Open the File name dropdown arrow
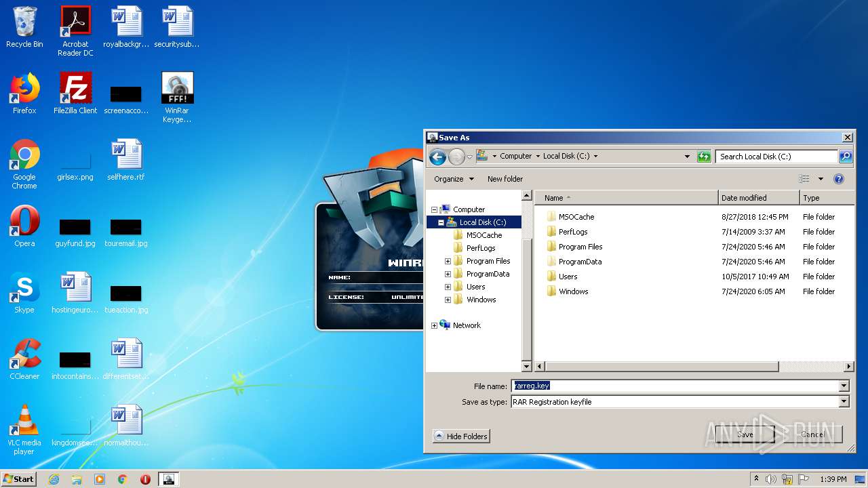 click(844, 386)
